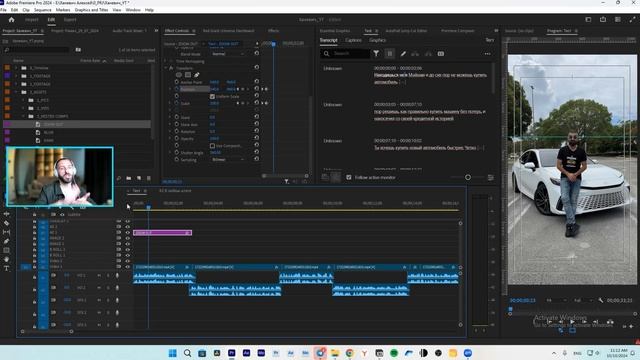
Task: Open the wrench settings in Program monitor
Action: pos(600,300)
